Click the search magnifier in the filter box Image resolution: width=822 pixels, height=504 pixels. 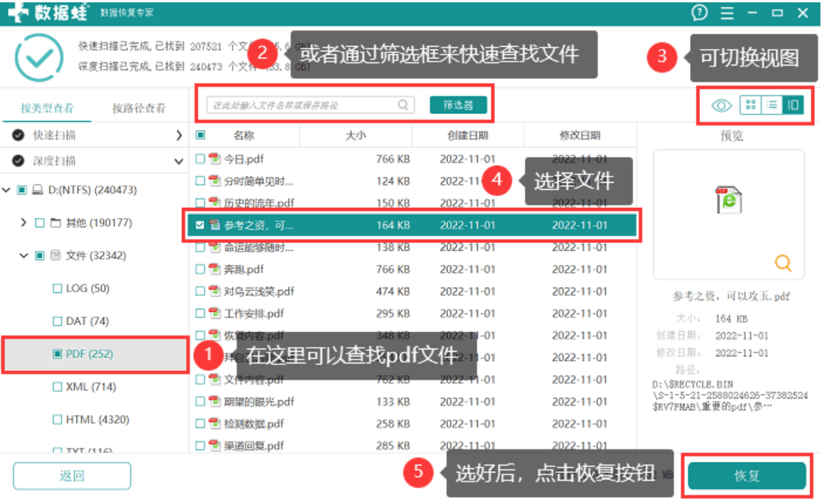(x=402, y=105)
